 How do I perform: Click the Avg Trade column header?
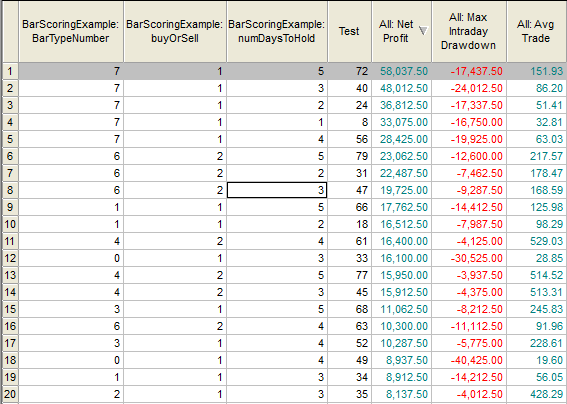pos(536,31)
